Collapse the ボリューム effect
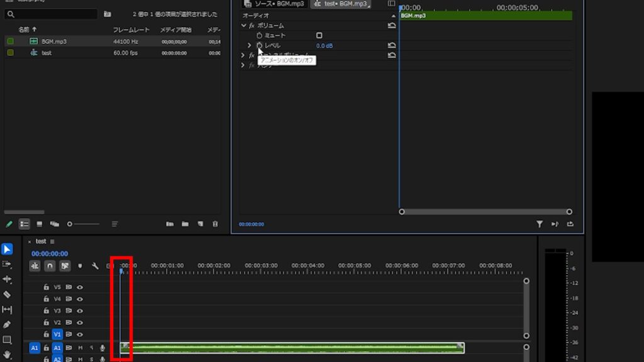 coord(243,25)
